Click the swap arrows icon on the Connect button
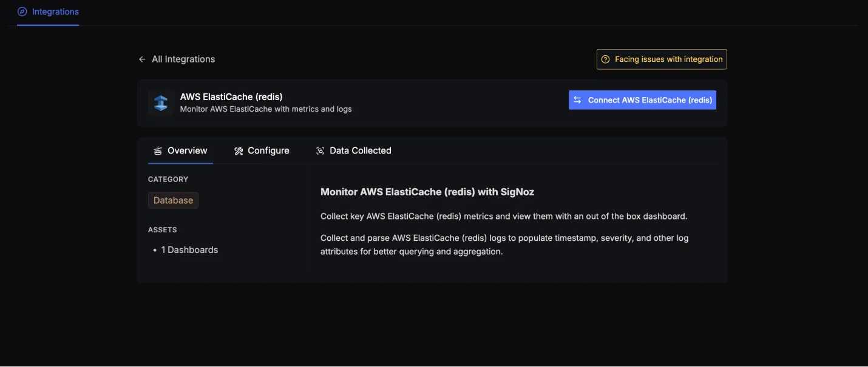 click(x=577, y=100)
